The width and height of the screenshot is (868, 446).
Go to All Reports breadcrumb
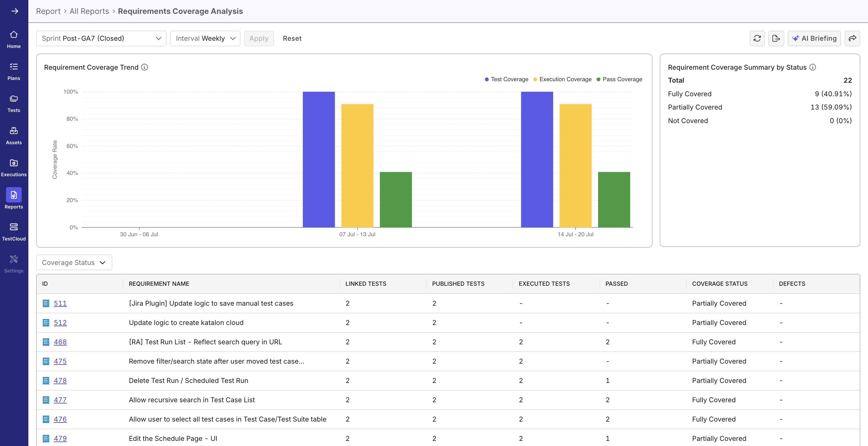(x=89, y=11)
